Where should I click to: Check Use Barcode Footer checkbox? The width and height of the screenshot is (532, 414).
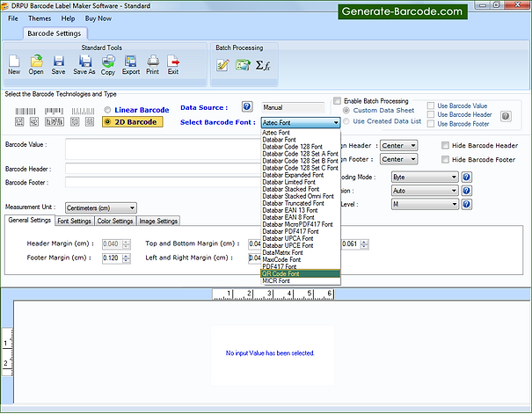(x=431, y=124)
